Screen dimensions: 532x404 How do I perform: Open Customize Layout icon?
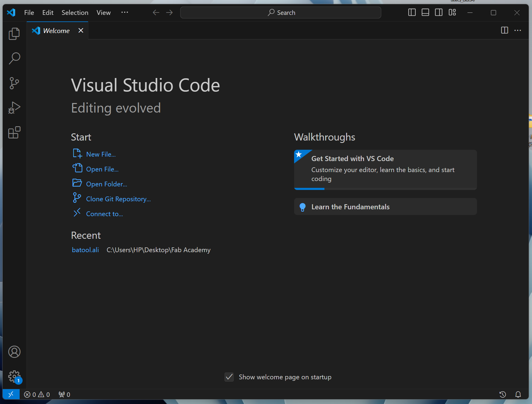pos(452,13)
